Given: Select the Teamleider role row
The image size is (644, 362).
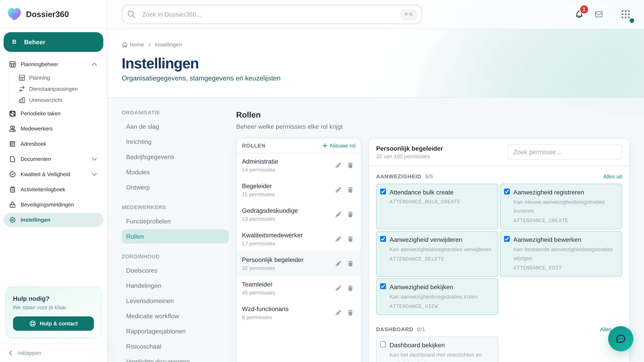Looking at the screenshot, I should click(299, 288).
